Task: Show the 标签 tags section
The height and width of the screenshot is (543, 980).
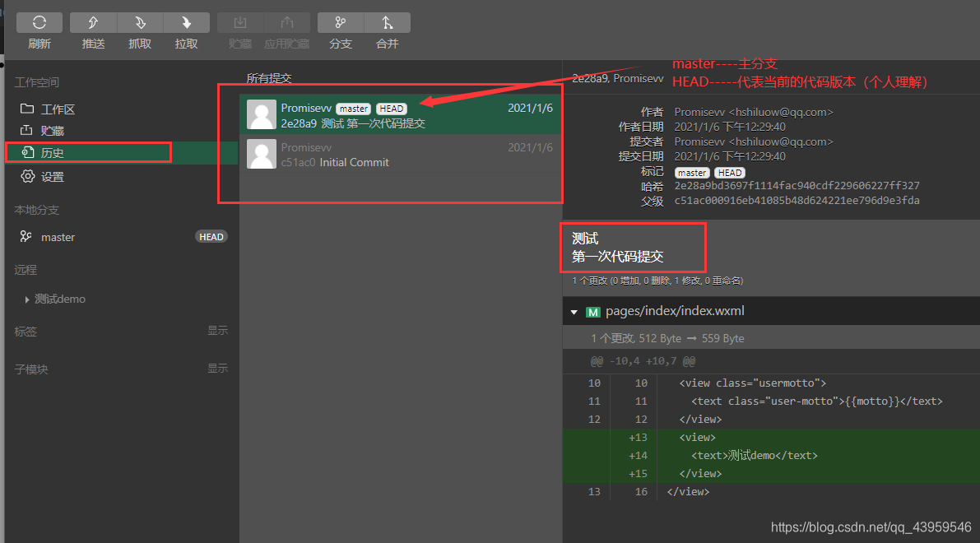Action: 217,331
